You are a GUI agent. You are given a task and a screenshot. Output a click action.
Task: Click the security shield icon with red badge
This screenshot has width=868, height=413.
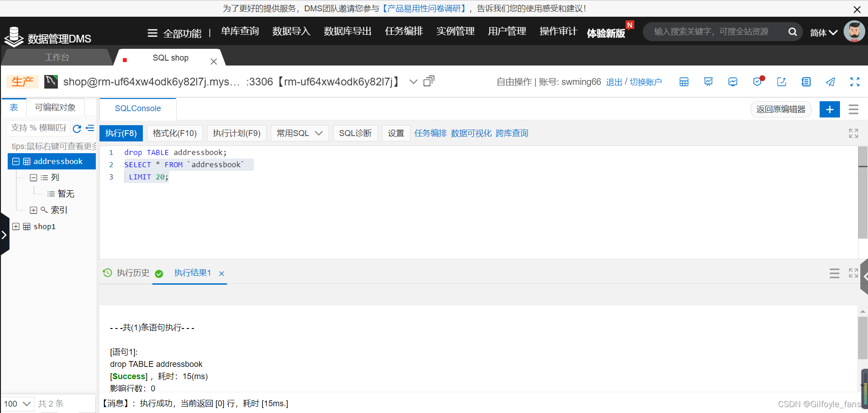point(758,82)
